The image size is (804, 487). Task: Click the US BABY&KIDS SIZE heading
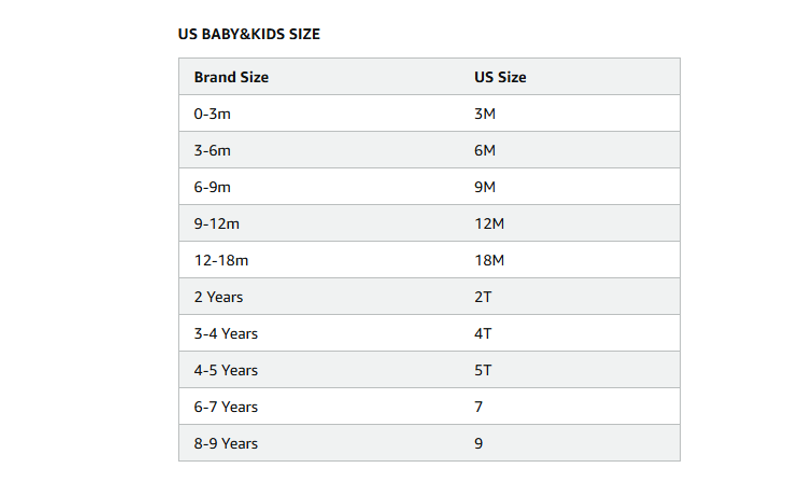tap(249, 34)
